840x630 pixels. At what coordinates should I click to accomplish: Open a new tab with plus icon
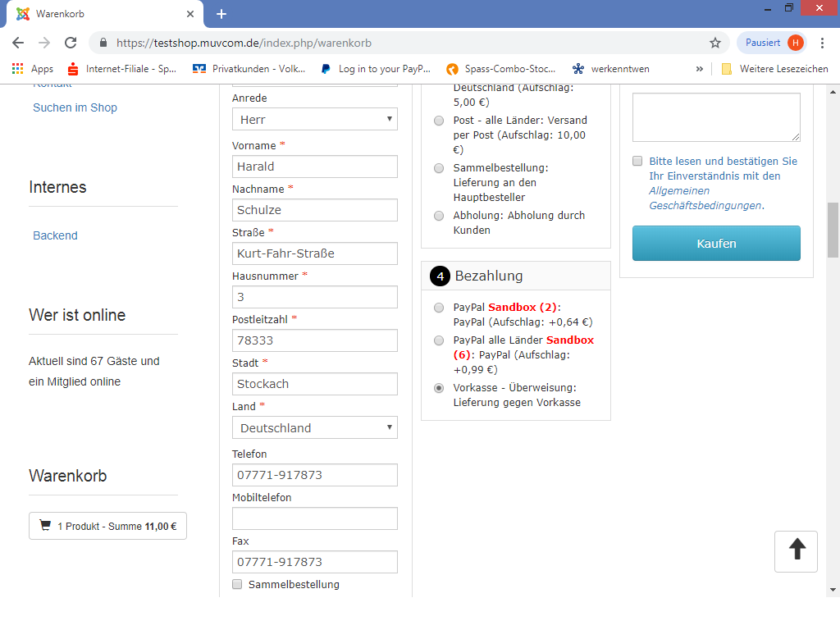pos(221,14)
